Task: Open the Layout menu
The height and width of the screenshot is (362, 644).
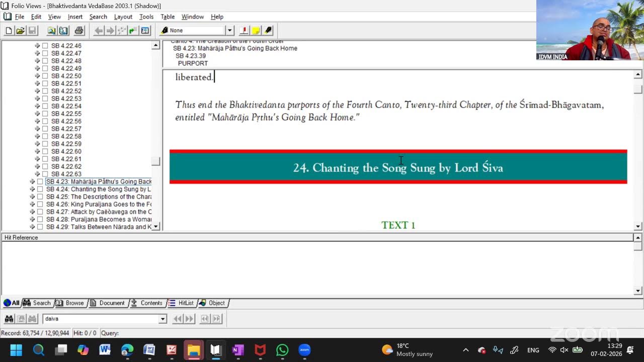Action: pos(123,17)
